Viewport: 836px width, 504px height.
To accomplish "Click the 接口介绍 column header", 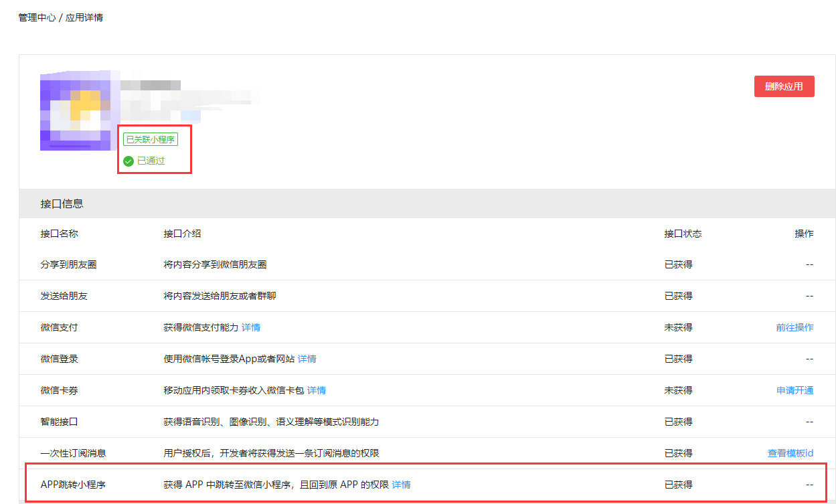I will click(182, 234).
